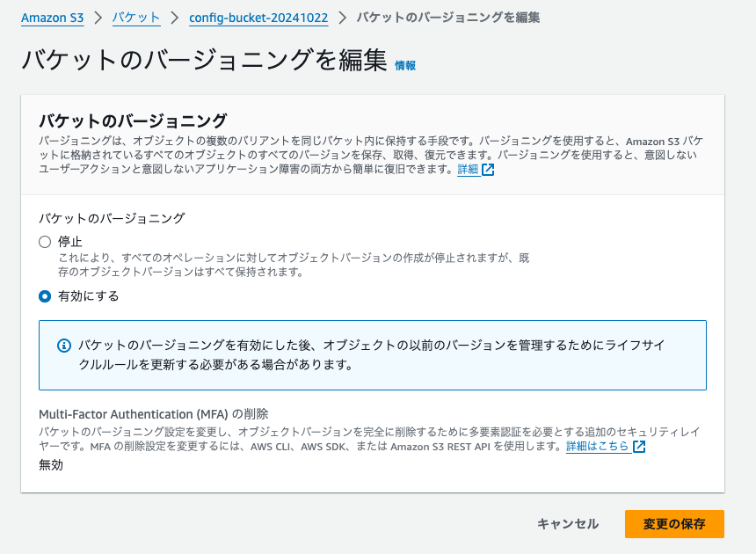
Task: Click the 無効 MFA status text
Action: tap(51, 465)
